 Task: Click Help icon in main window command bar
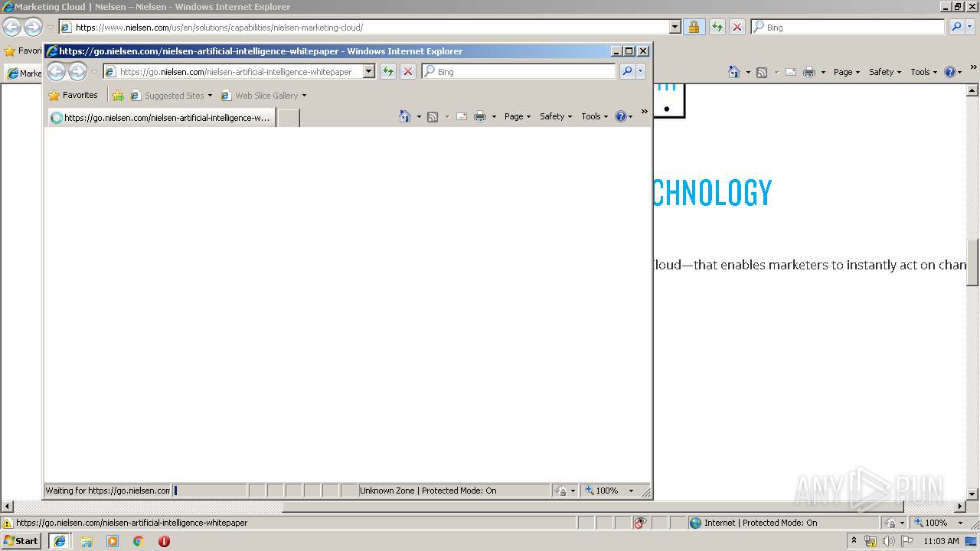(949, 72)
